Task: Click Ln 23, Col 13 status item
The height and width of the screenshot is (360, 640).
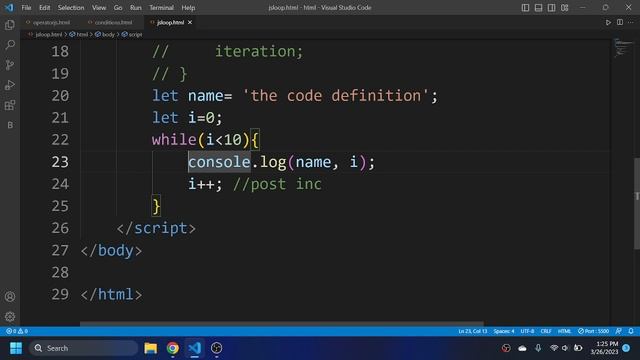Action: 472,331
